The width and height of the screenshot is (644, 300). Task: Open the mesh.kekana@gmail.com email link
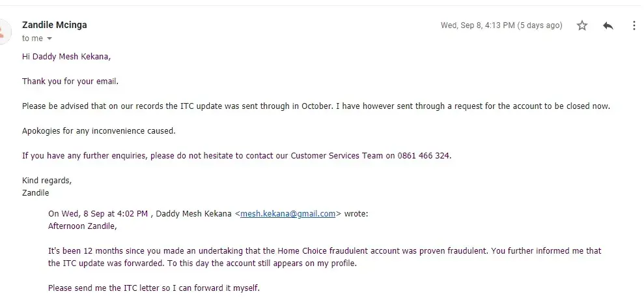click(x=288, y=213)
